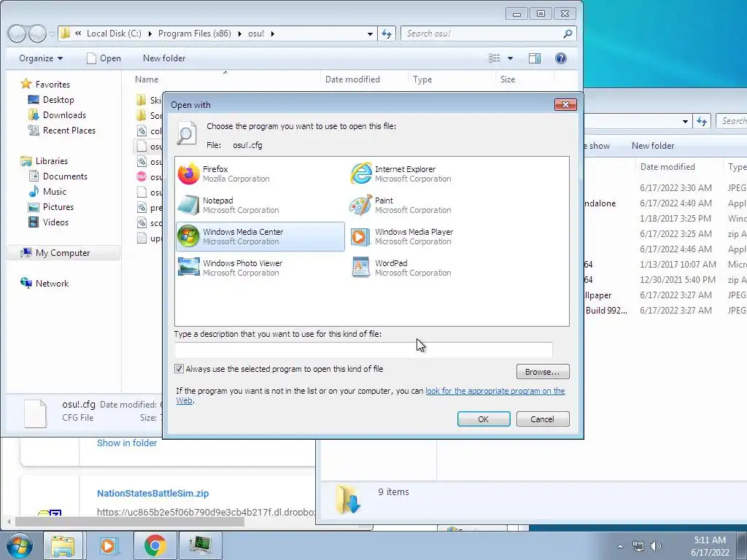The height and width of the screenshot is (560, 747).
Task: Click the Forward navigation button in osu! window
Action: 36,34
